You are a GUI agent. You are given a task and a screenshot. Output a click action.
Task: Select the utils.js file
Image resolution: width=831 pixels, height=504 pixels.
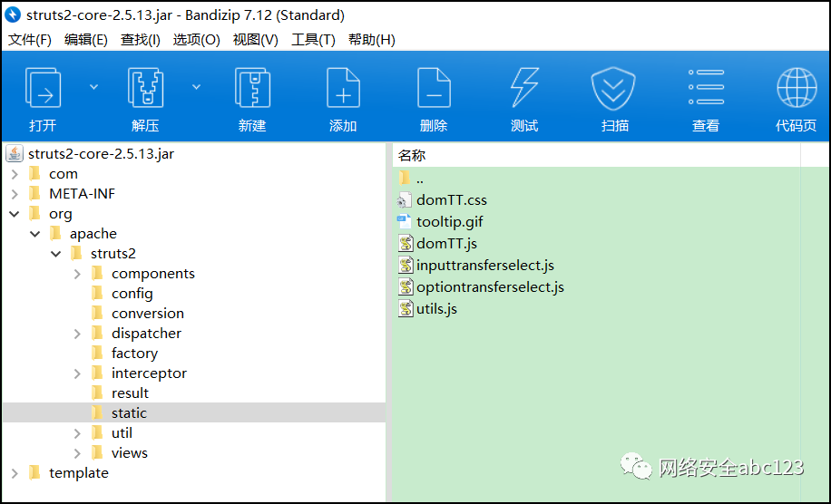pos(436,309)
